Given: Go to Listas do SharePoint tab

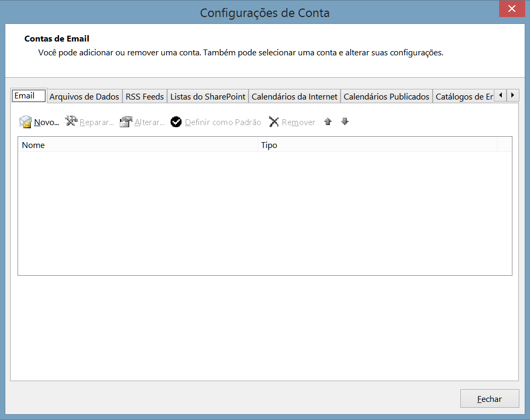Looking at the screenshot, I should [208, 97].
